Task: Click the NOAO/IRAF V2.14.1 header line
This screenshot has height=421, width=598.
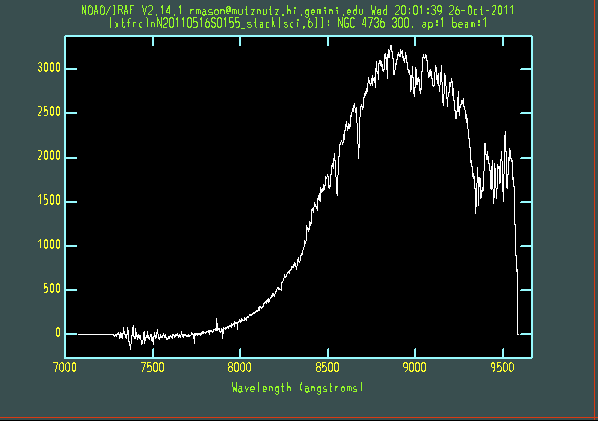Action: 298,10
